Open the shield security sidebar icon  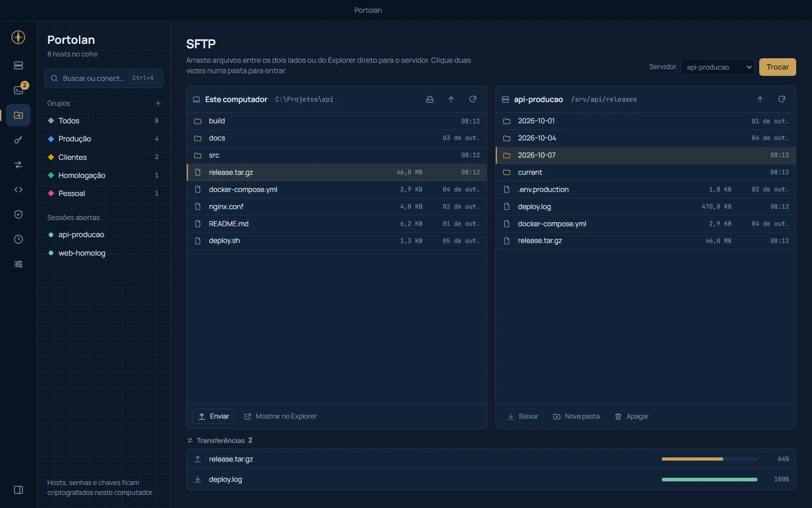(18, 214)
